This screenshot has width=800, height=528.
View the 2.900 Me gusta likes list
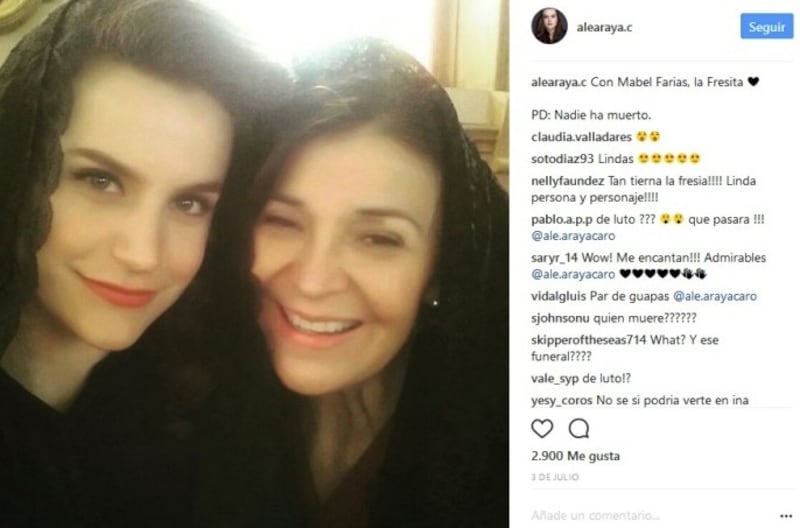click(x=576, y=456)
